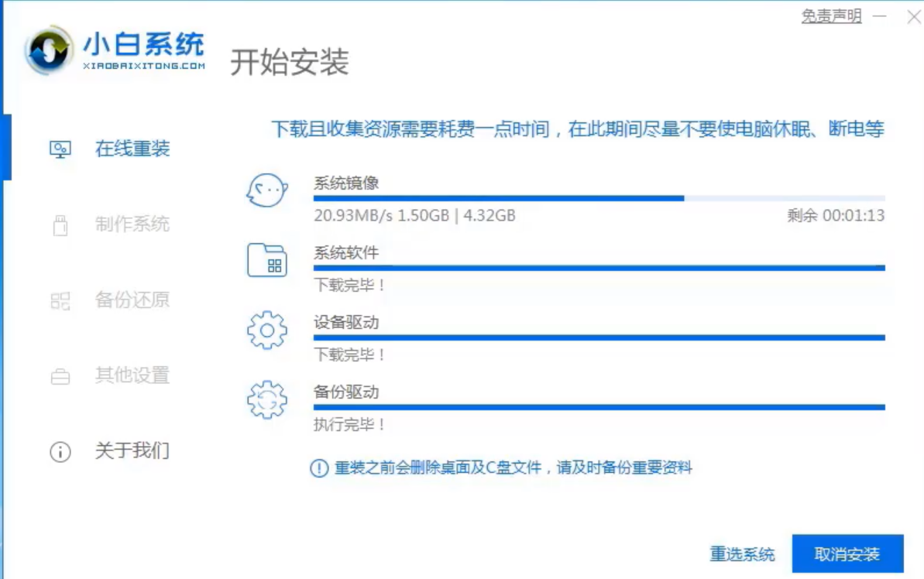
Task: Click the 备份驱动 gear icon
Action: (266, 400)
